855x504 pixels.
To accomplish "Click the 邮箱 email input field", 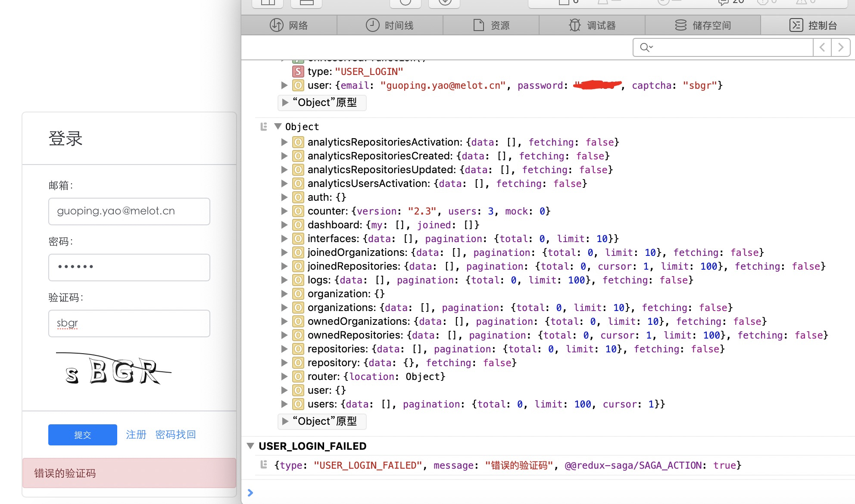I will 129,212.
